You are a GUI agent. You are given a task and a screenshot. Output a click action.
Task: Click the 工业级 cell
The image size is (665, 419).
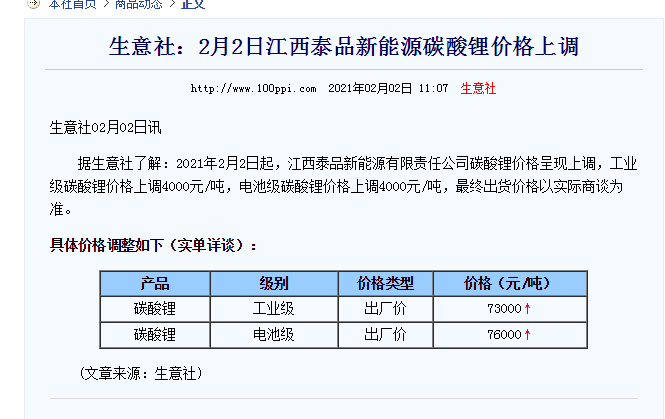[274, 309]
